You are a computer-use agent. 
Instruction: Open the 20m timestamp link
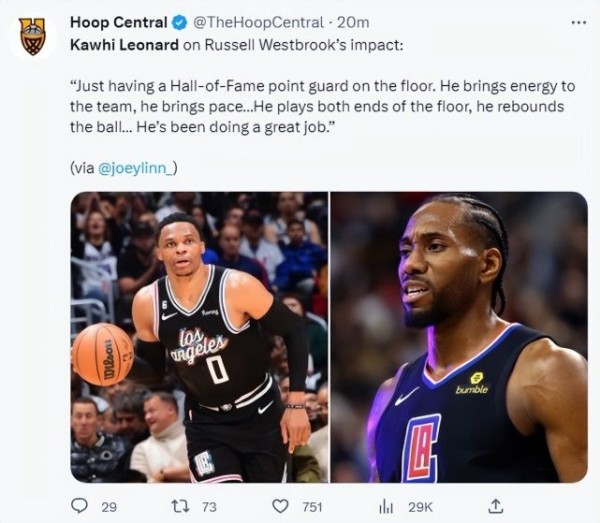click(353, 23)
